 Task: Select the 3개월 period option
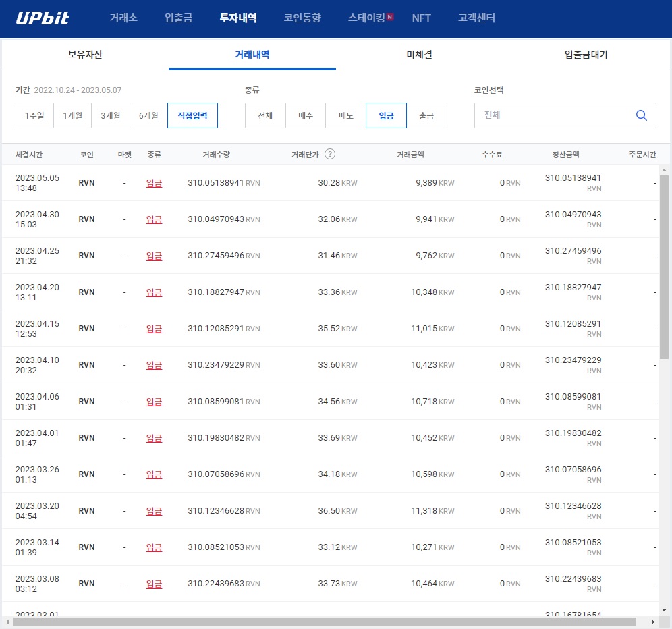point(111,115)
